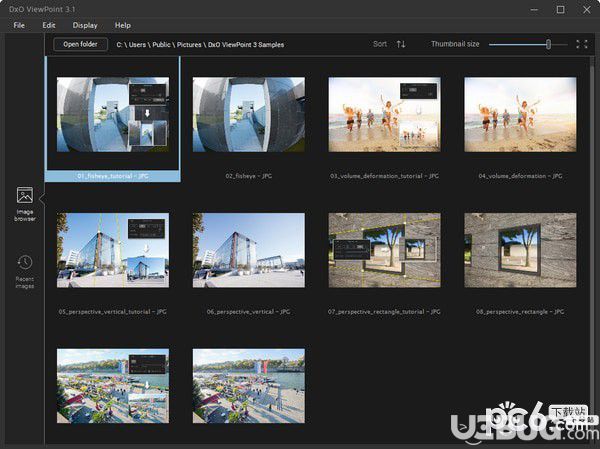Open the Display menu

(85, 25)
